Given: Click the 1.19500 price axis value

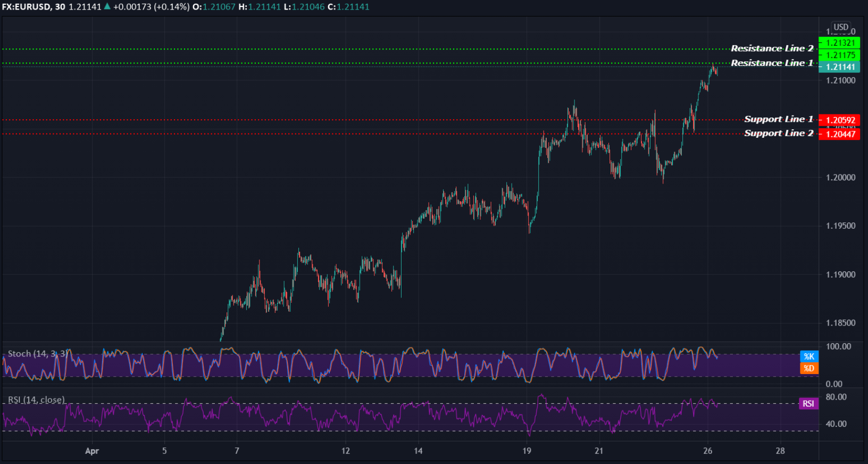Looking at the screenshot, I should 841,226.
